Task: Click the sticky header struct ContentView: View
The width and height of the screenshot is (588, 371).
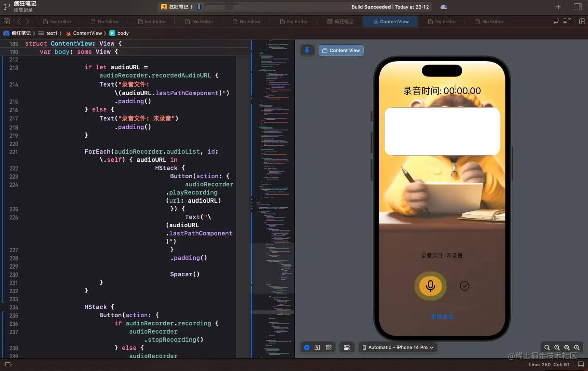Action: click(73, 43)
